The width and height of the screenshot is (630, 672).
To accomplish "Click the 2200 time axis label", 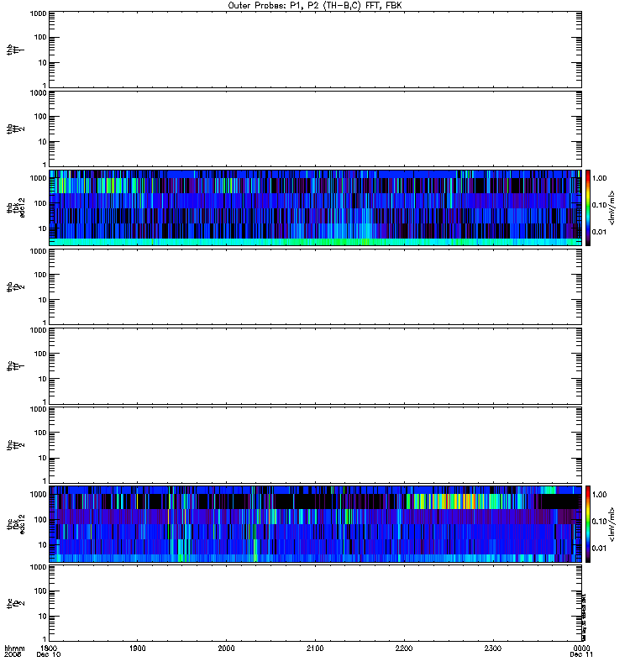I will 404,648.
